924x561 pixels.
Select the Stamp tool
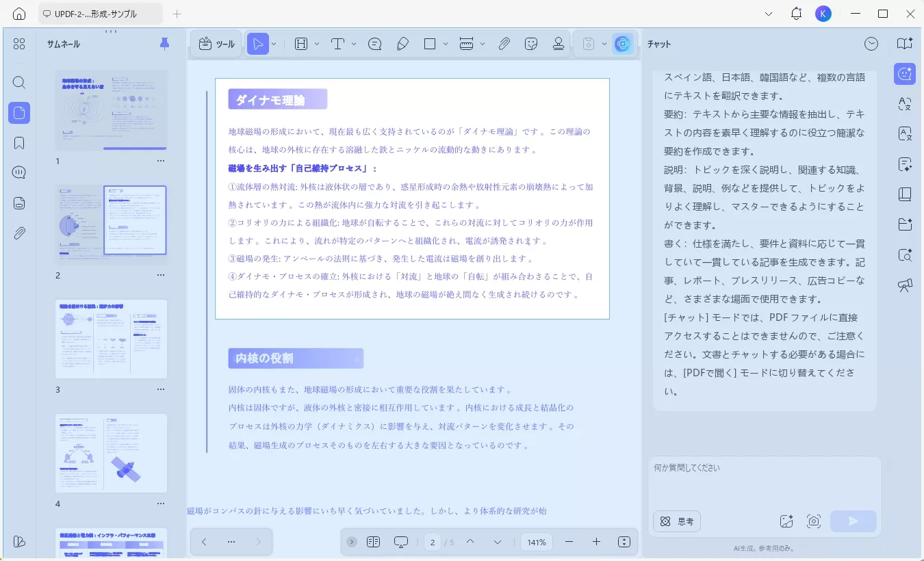[559, 44]
